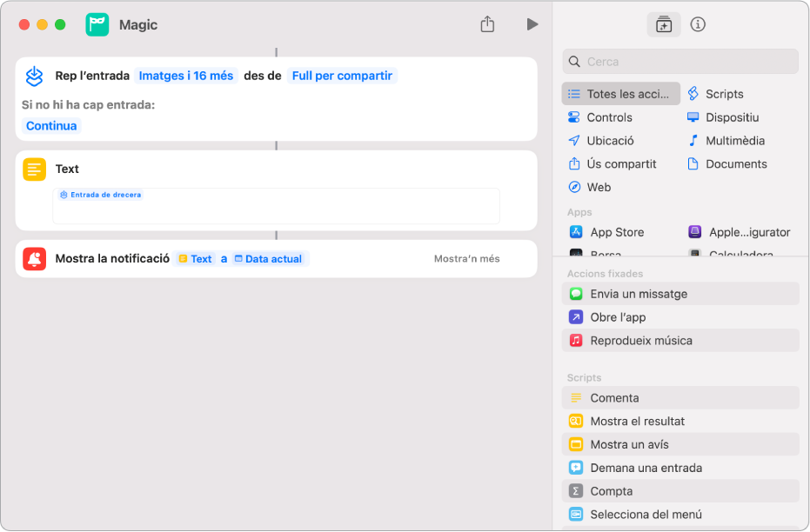Change Continua no-input behavior
The width and height of the screenshot is (810, 532).
(51, 126)
